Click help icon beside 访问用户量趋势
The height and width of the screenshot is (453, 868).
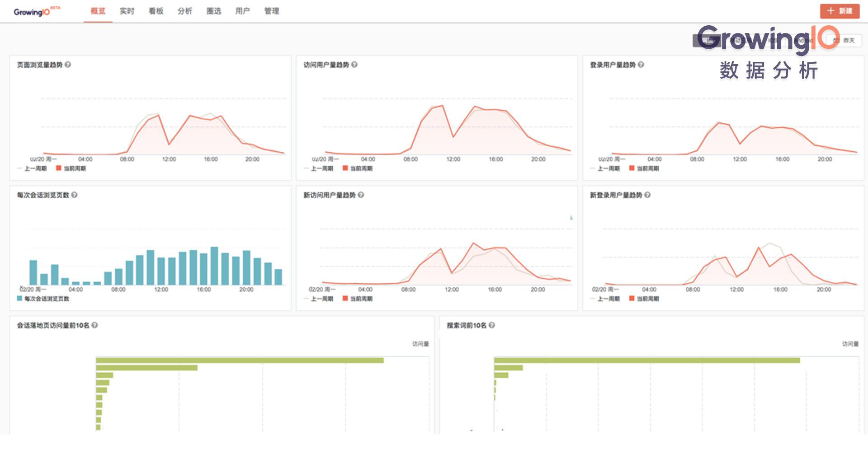[x=354, y=65]
